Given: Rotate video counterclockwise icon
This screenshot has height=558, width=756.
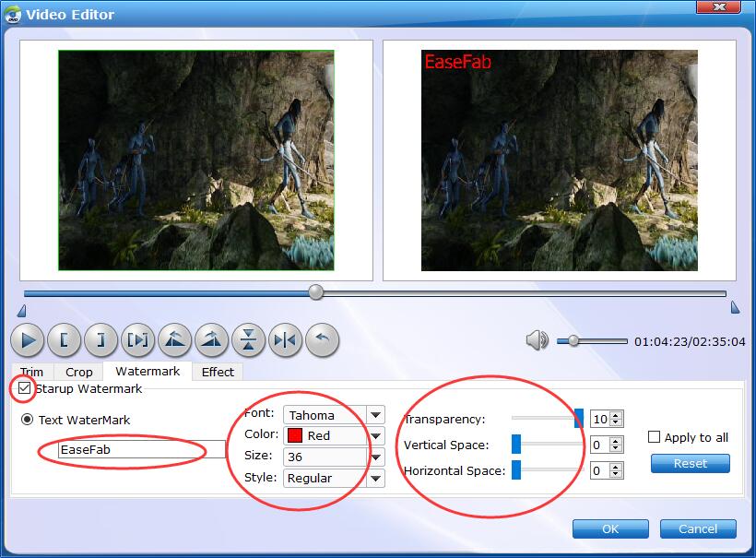Looking at the screenshot, I should [x=175, y=340].
